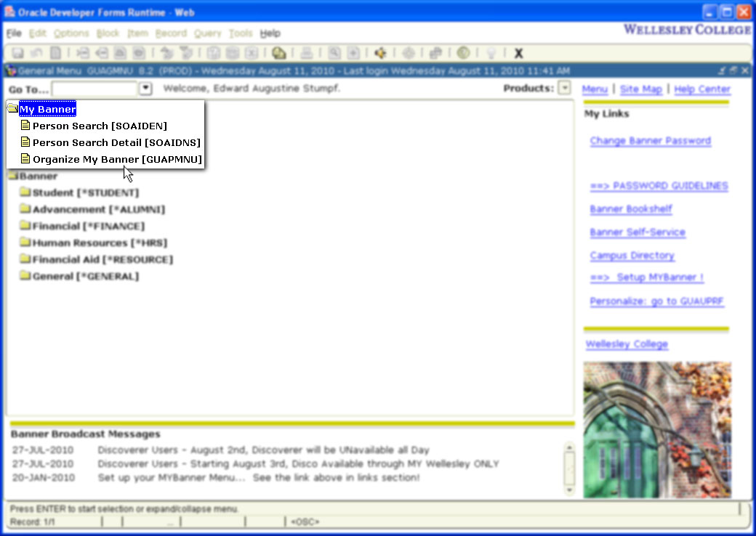The image size is (756, 536).
Task: Click the Cancel Query toolbar icon
Action: tap(252, 53)
